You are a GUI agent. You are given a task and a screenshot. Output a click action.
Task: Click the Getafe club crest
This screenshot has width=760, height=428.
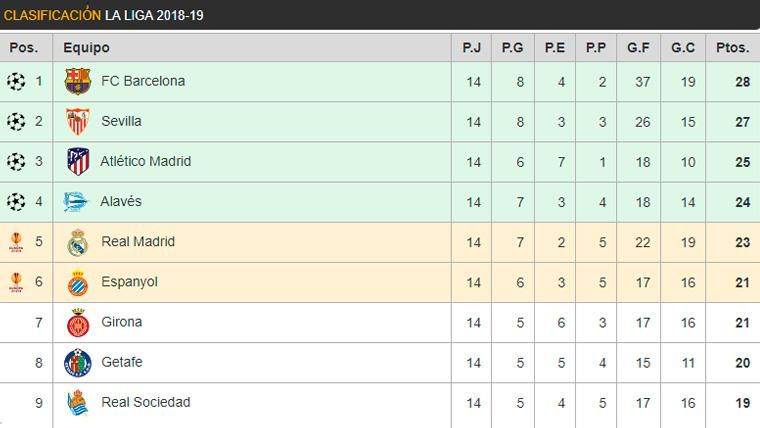(77, 363)
